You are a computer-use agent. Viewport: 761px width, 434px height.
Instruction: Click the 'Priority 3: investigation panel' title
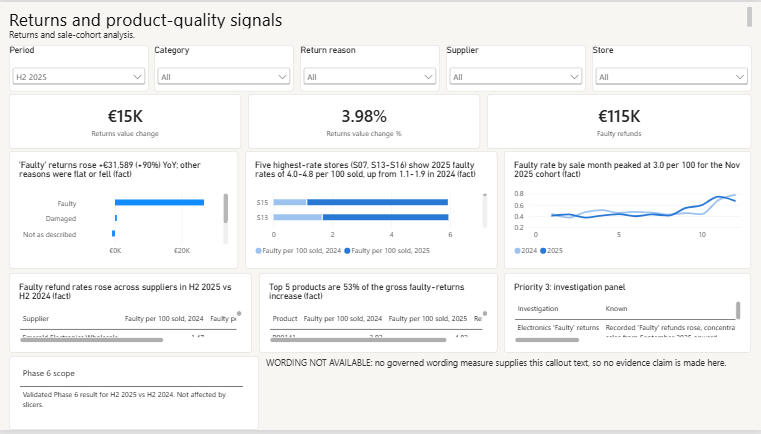569,287
